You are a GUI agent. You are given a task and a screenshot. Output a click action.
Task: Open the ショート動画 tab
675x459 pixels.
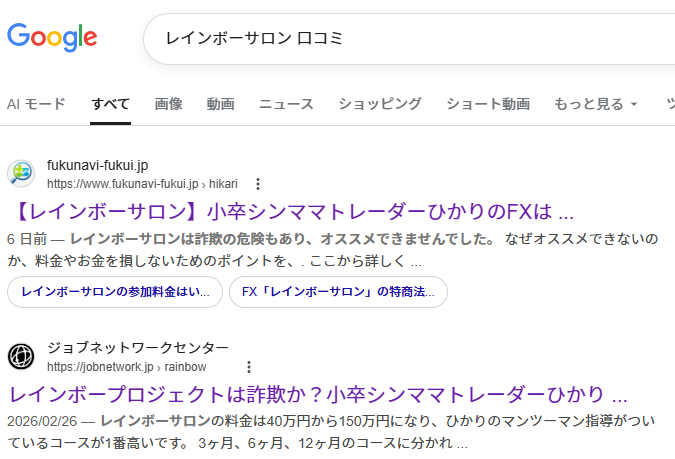click(488, 104)
